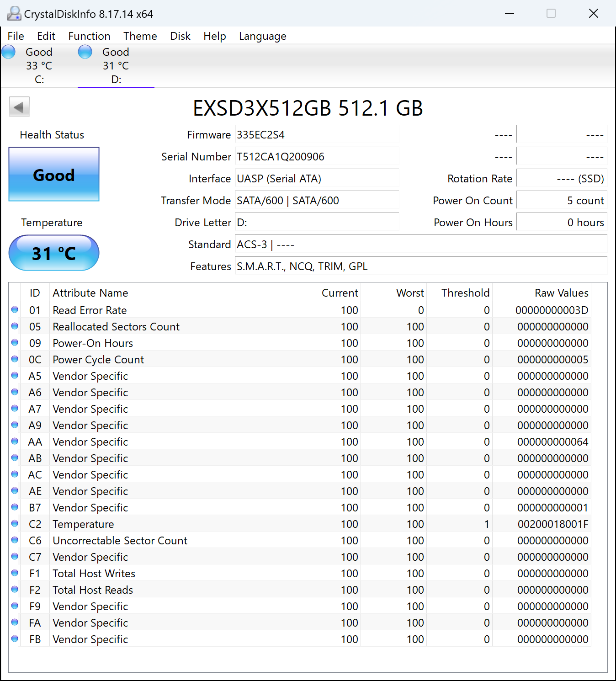Click the status dot for Power Cycle Count

point(15,359)
